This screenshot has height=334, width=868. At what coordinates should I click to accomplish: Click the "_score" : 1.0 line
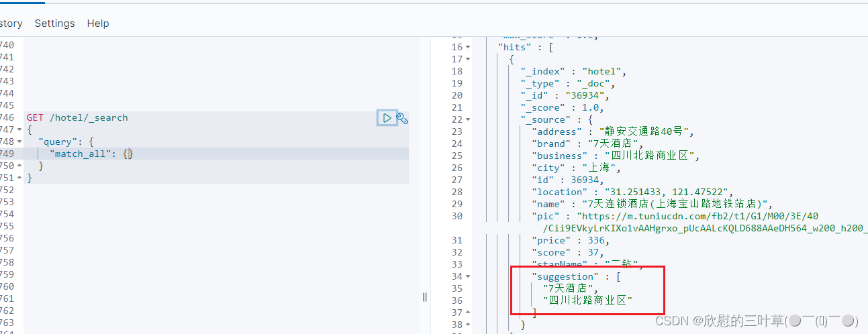(x=562, y=107)
